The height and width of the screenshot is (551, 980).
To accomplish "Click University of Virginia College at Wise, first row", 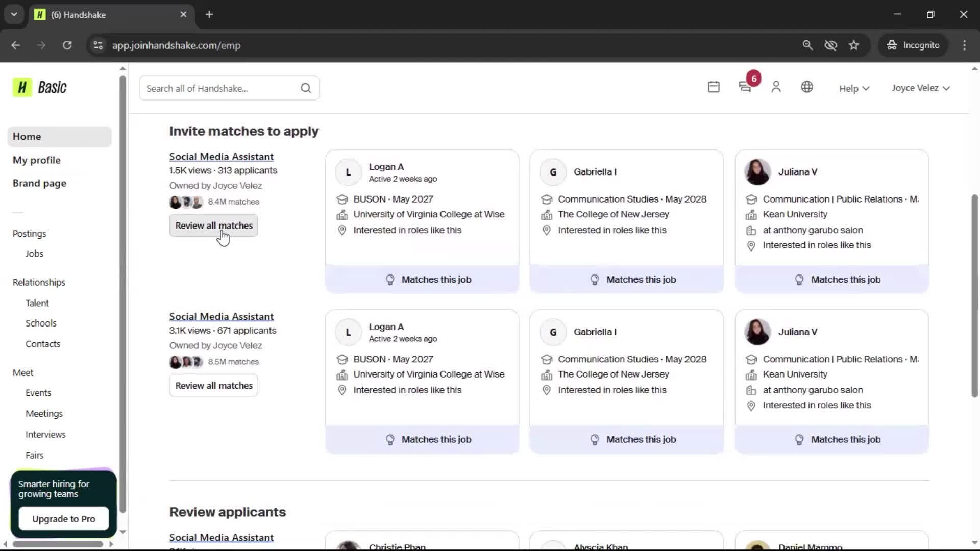I will coord(429,215).
